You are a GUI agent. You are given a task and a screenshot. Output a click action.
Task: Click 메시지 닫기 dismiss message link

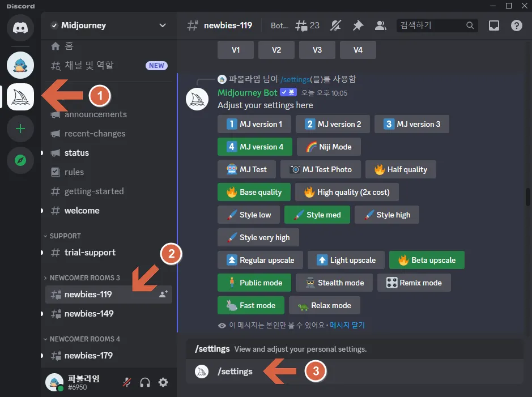tap(347, 325)
